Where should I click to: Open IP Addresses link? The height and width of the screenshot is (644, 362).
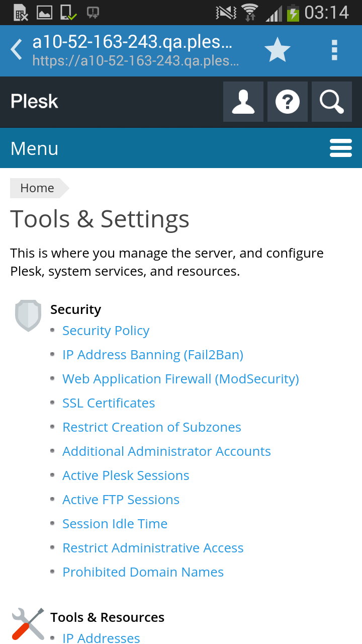coord(101,638)
